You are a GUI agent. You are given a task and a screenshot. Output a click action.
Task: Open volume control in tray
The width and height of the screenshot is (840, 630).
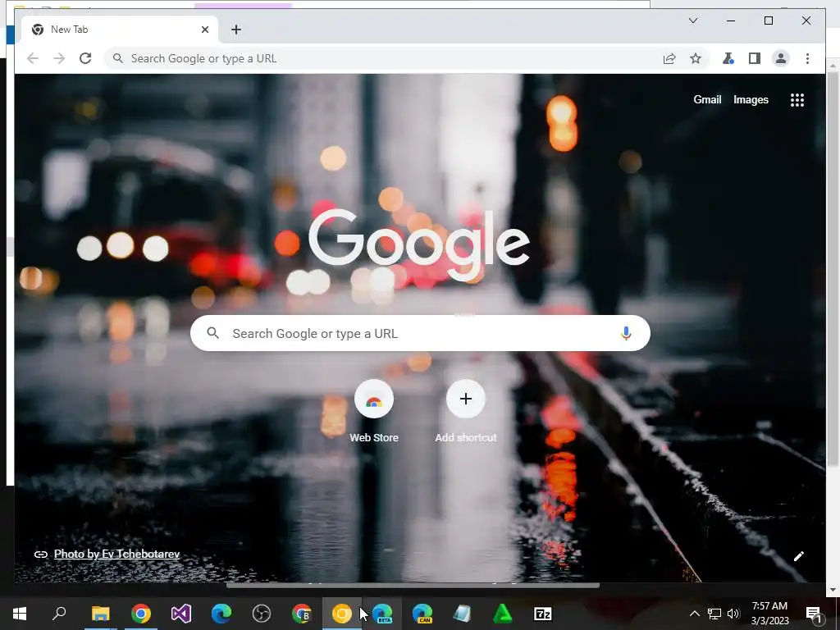coord(733,614)
